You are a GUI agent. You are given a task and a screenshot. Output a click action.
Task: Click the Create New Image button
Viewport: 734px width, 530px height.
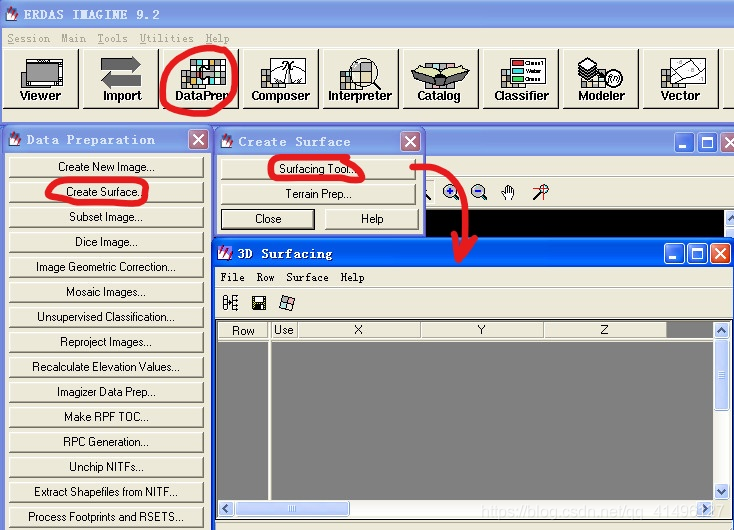[x=106, y=167]
